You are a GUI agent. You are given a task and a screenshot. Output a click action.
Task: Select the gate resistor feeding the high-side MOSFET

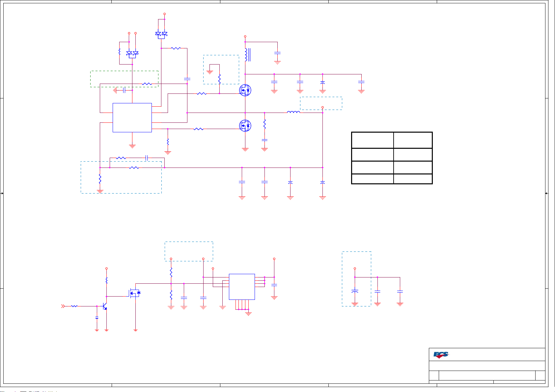[x=202, y=93]
